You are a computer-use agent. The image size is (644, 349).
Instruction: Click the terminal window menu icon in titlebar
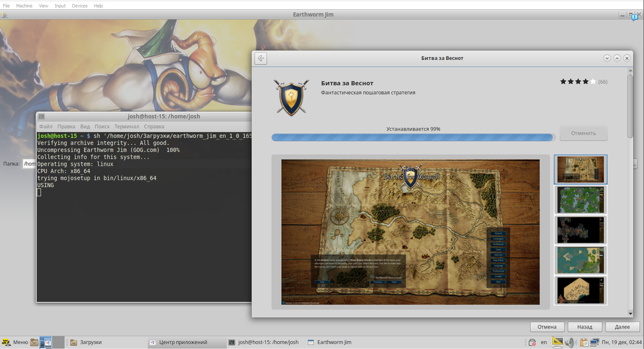41,116
